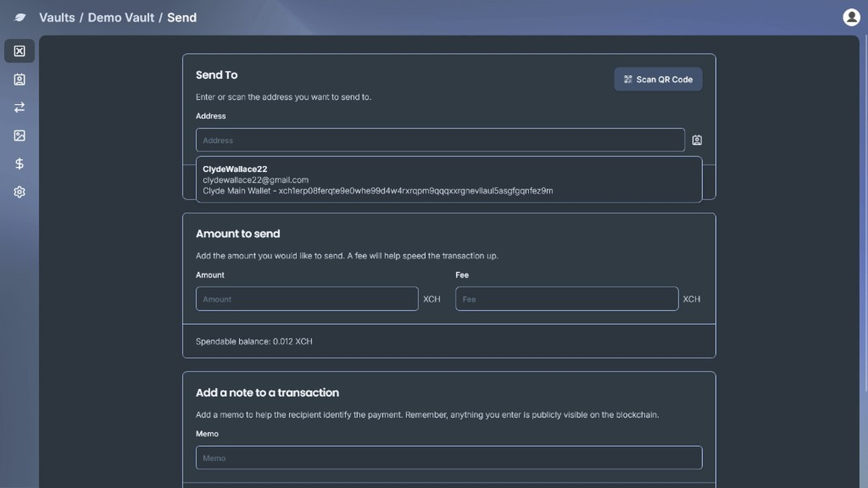Open the contacts sidebar icon
This screenshot has width=868, height=488.
pyautogui.click(x=20, y=79)
